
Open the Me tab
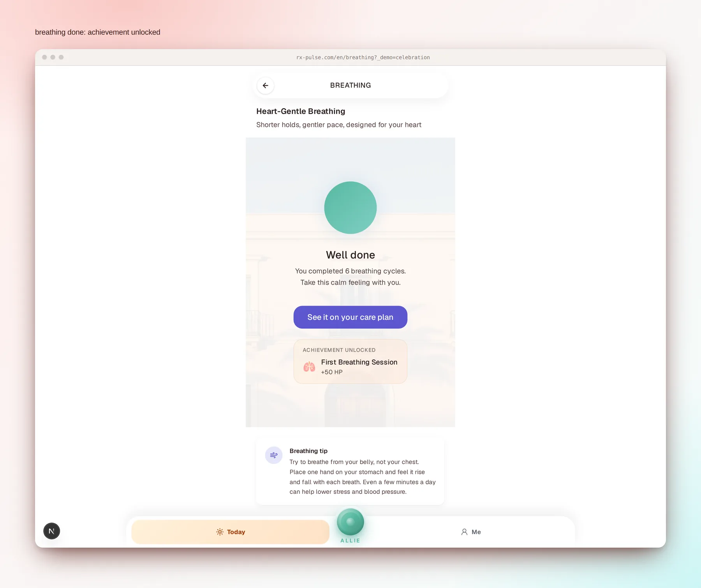(471, 532)
